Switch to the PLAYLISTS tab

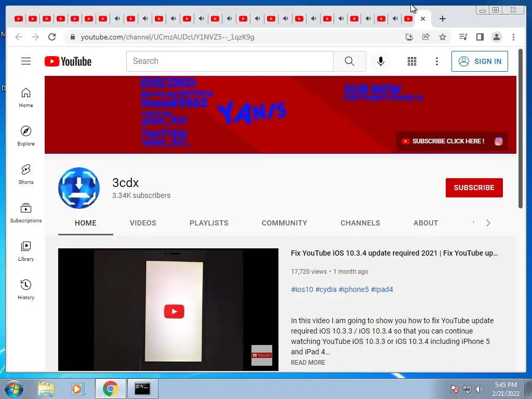point(209,223)
